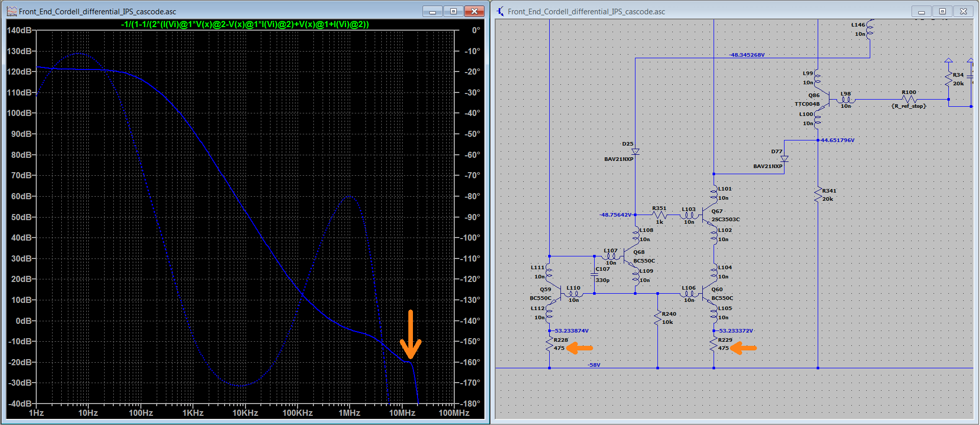Select the 10k value of R240
The width and height of the screenshot is (980, 425).
coord(668,322)
